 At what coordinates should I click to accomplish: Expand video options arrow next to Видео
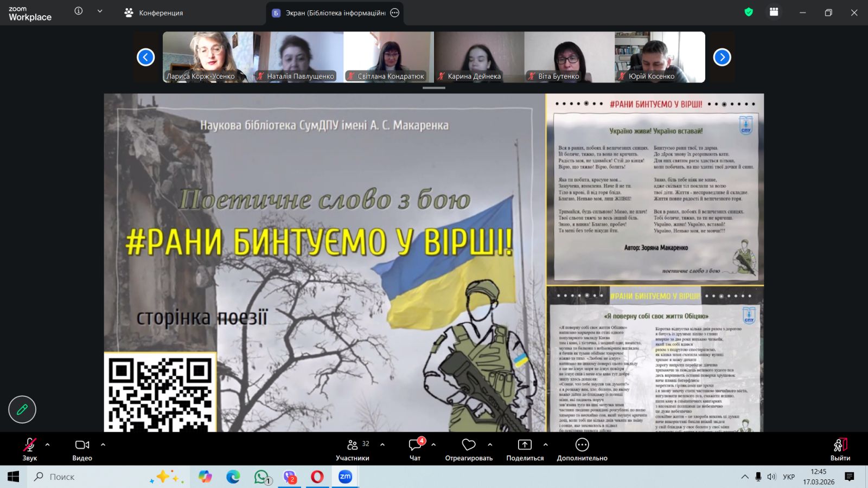click(103, 445)
